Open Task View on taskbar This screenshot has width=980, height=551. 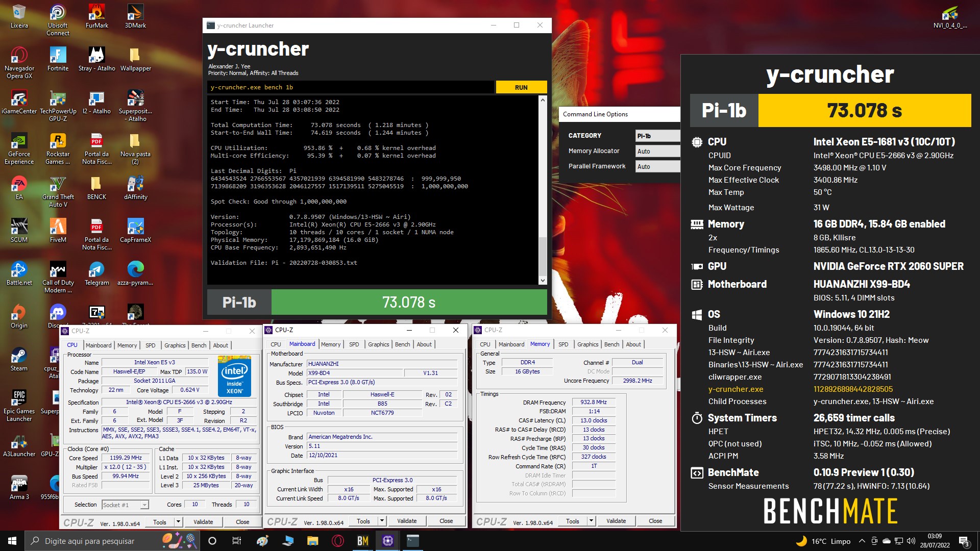click(x=236, y=541)
